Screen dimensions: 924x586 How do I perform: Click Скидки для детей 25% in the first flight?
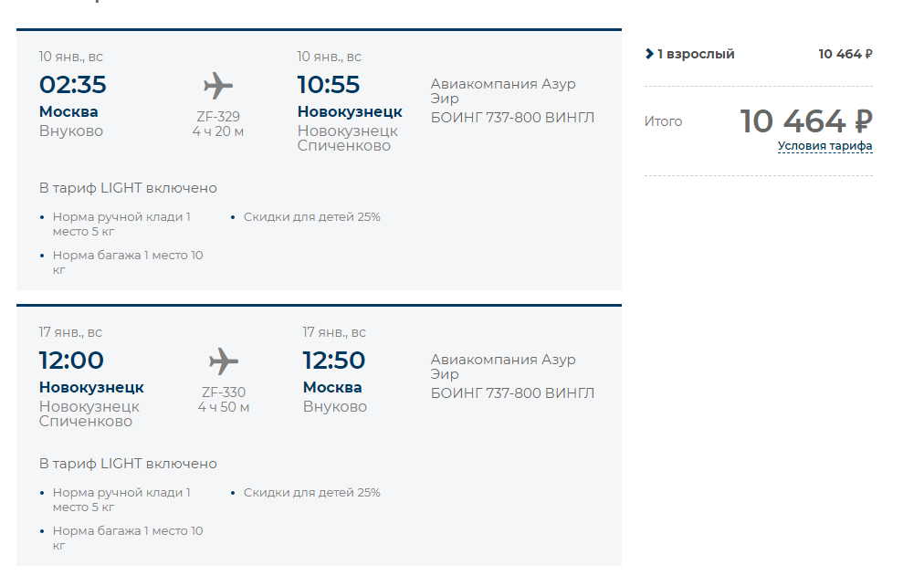coord(311,217)
